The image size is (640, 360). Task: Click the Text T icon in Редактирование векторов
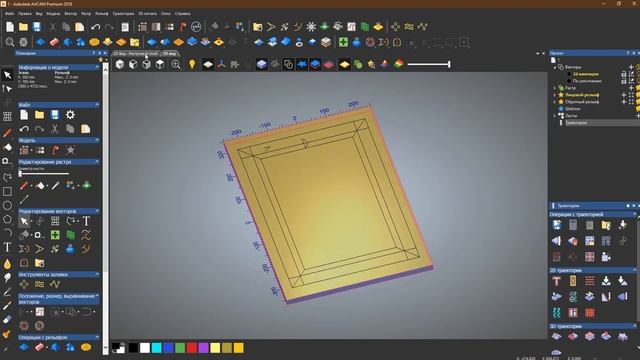click(x=86, y=221)
